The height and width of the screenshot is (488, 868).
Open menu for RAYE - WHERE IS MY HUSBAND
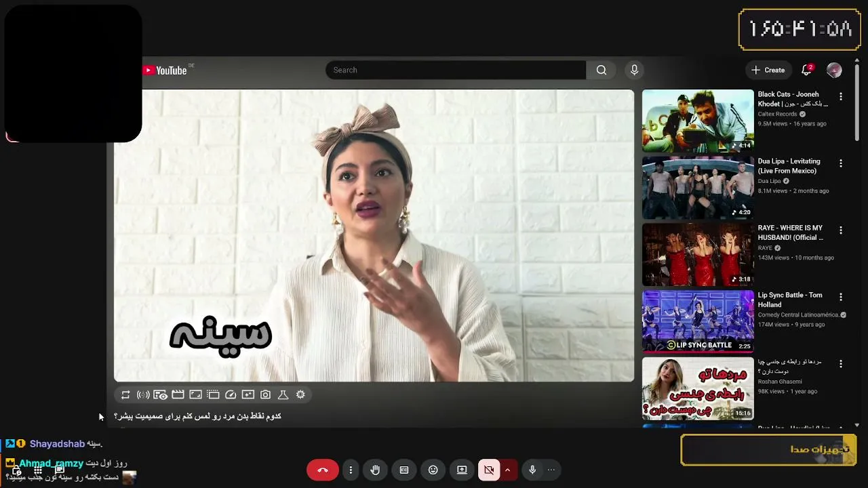point(841,230)
